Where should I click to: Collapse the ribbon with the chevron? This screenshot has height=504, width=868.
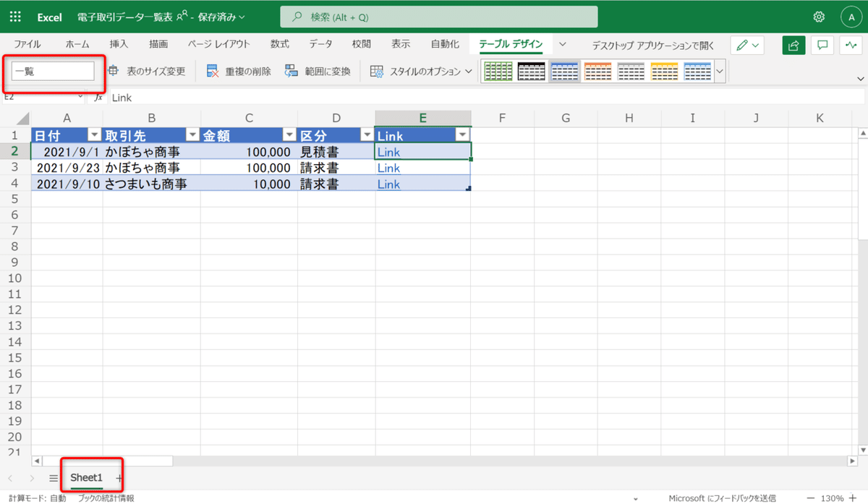pos(860,78)
